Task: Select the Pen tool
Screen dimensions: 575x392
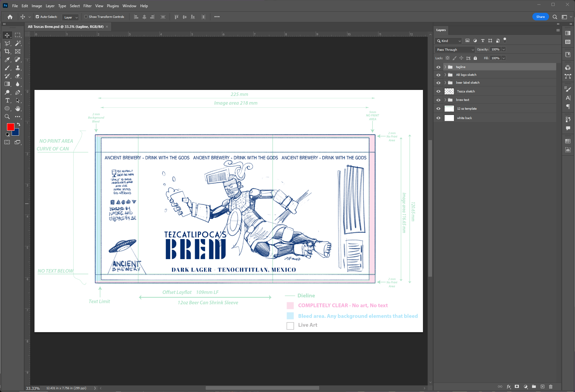Action: click(x=18, y=92)
